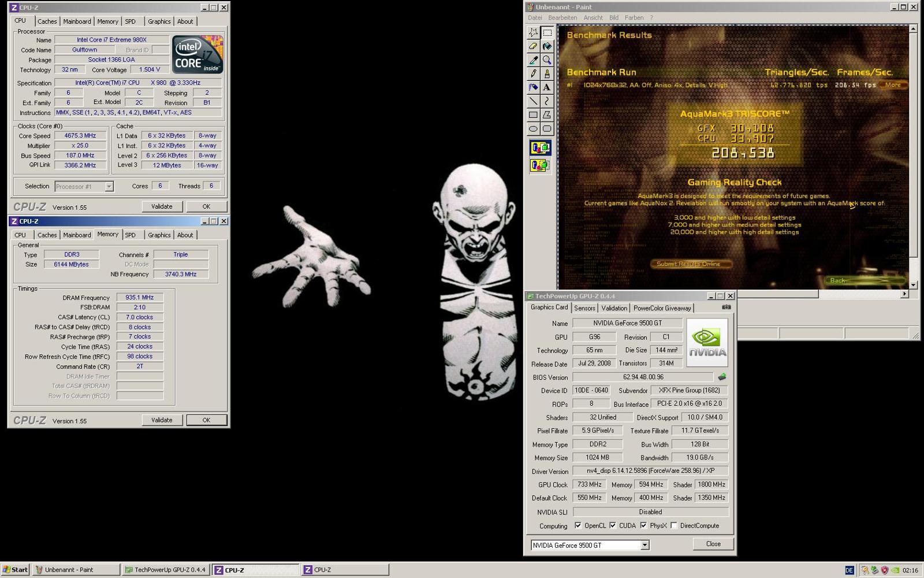Open the GeForce 9500 GT card dropdown

click(644, 545)
